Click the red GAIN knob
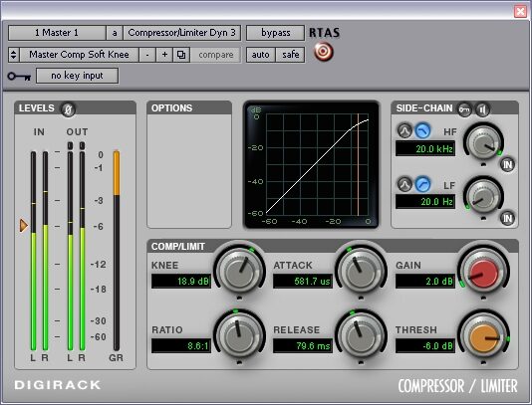 [x=483, y=272]
